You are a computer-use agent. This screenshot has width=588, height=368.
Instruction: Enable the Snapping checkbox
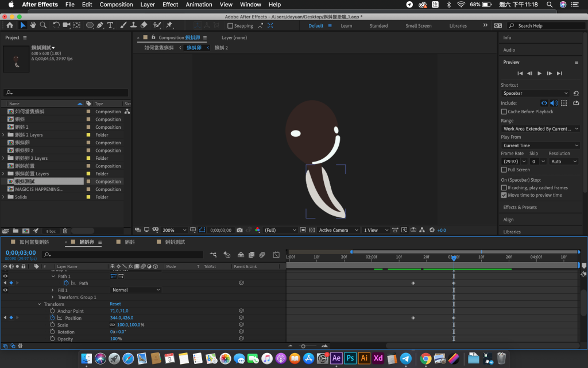click(230, 26)
